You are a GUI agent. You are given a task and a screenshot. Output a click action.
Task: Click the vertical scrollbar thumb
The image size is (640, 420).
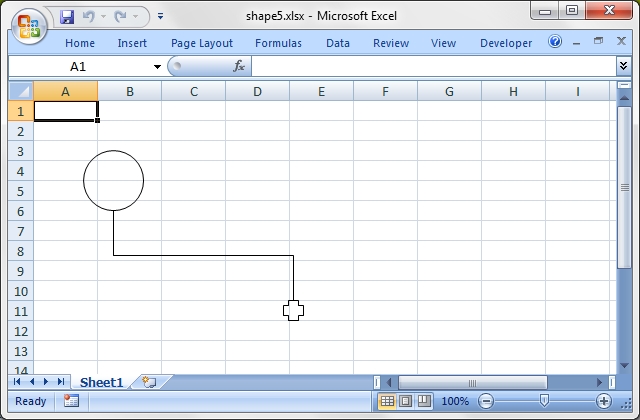coord(624,187)
